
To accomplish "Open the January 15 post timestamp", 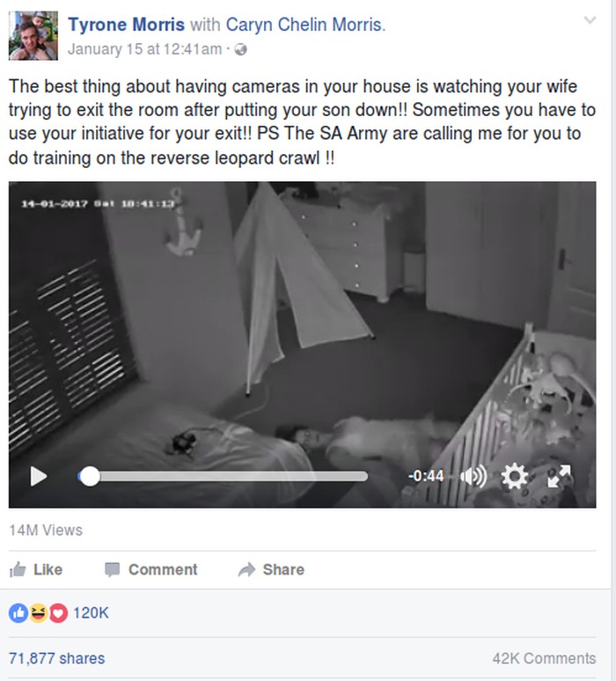I will (x=144, y=49).
